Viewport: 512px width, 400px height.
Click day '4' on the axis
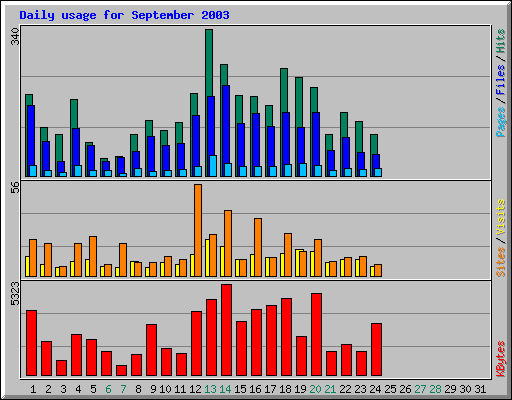point(78,389)
